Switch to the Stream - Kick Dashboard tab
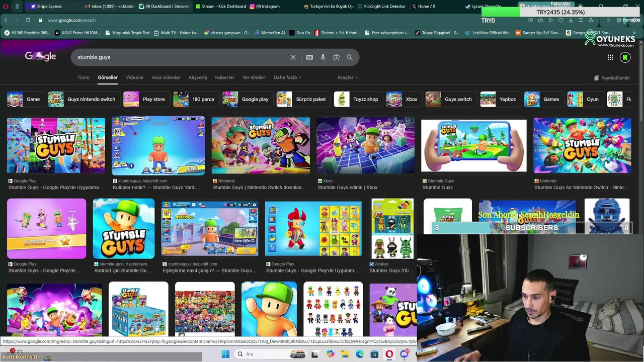The height and width of the screenshot is (362, 644). [x=220, y=6]
